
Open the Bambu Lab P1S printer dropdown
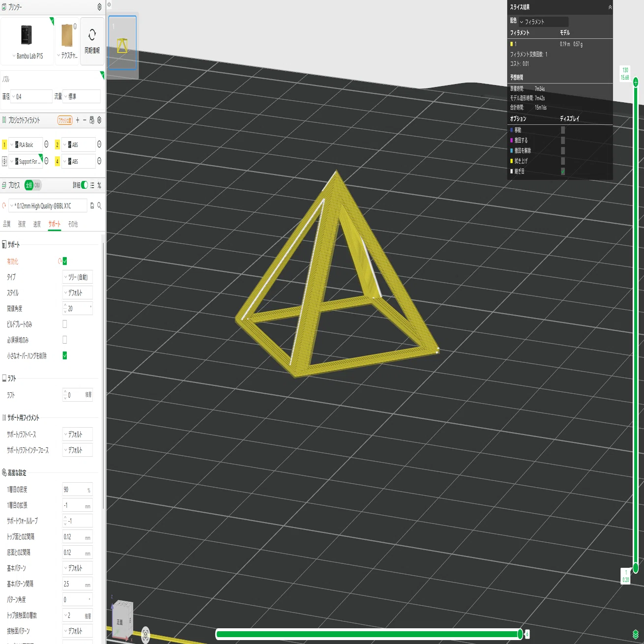click(27, 56)
